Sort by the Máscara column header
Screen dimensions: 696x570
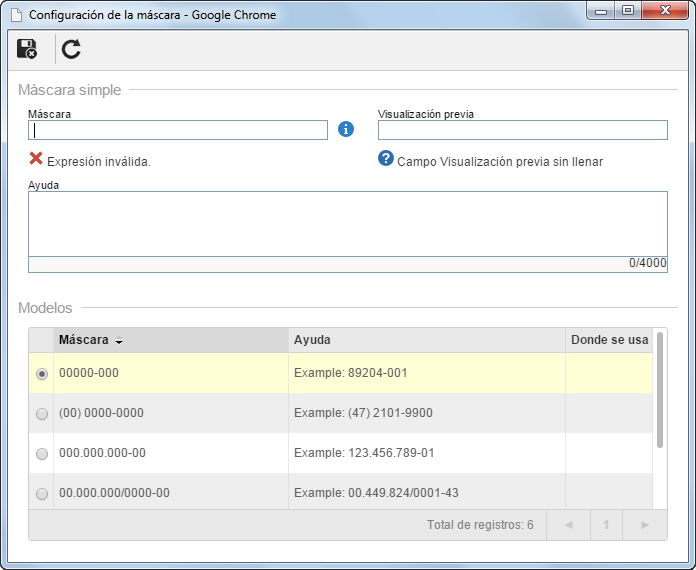point(171,340)
